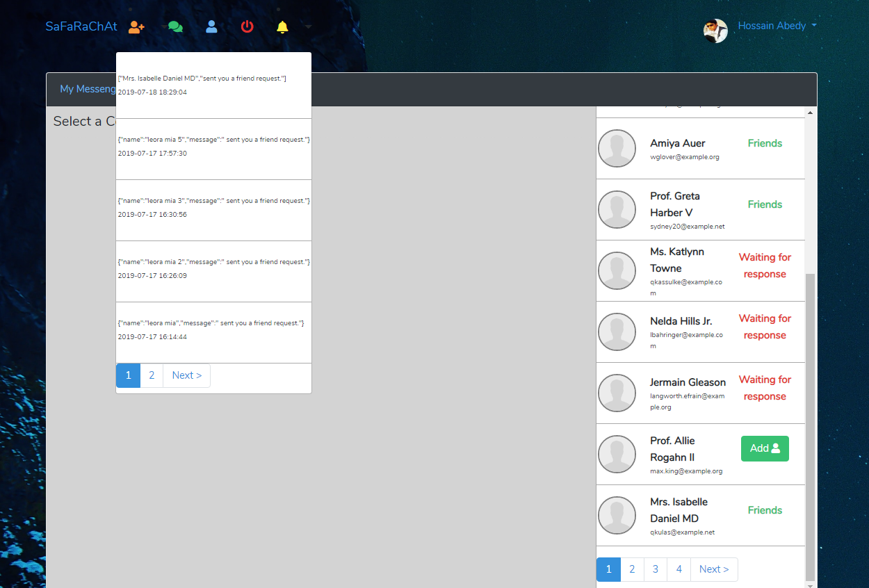Open the add friend icon in navbar

pyautogui.click(x=136, y=27)
